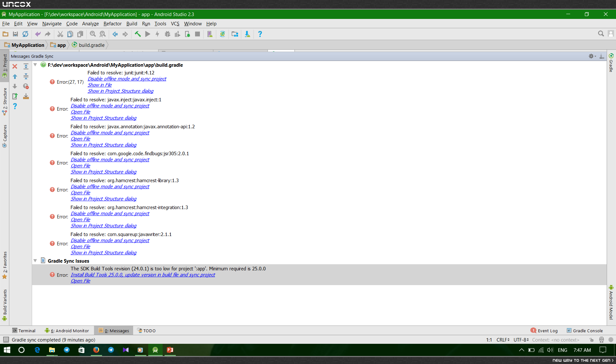
Task: Click Attach debugger to Android process icon
Action: [187, 34]
